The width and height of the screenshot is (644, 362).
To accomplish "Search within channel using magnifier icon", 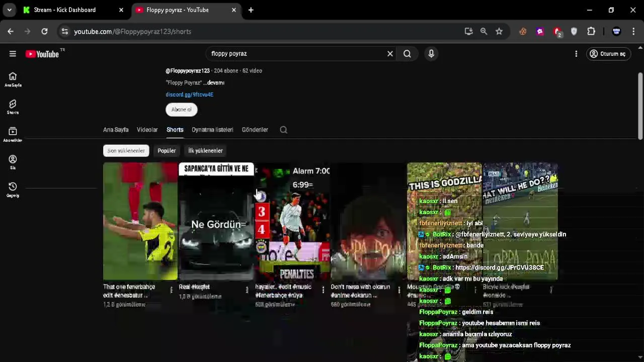I will click(284, 130).
